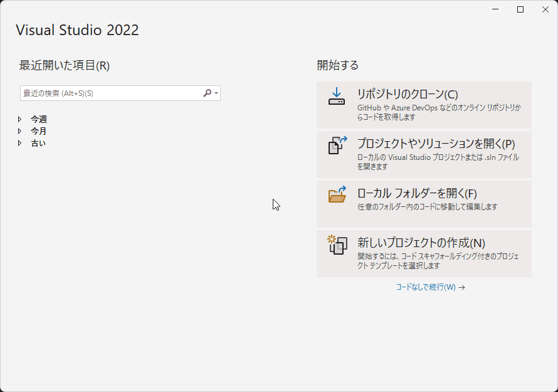The image size is (558, 392).
Task: Click the open project or solution icon
Action: tap(337, 146)
